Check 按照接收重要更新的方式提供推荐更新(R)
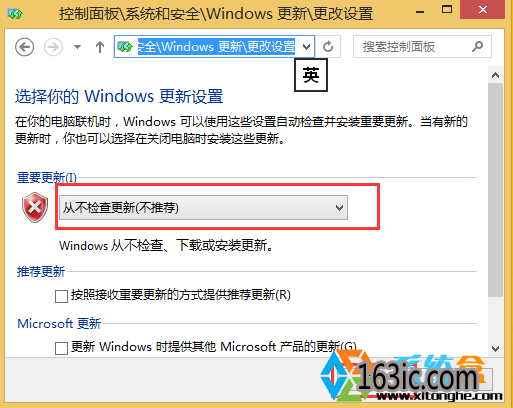Screen dimensions: 513x408 pos(61,296)
